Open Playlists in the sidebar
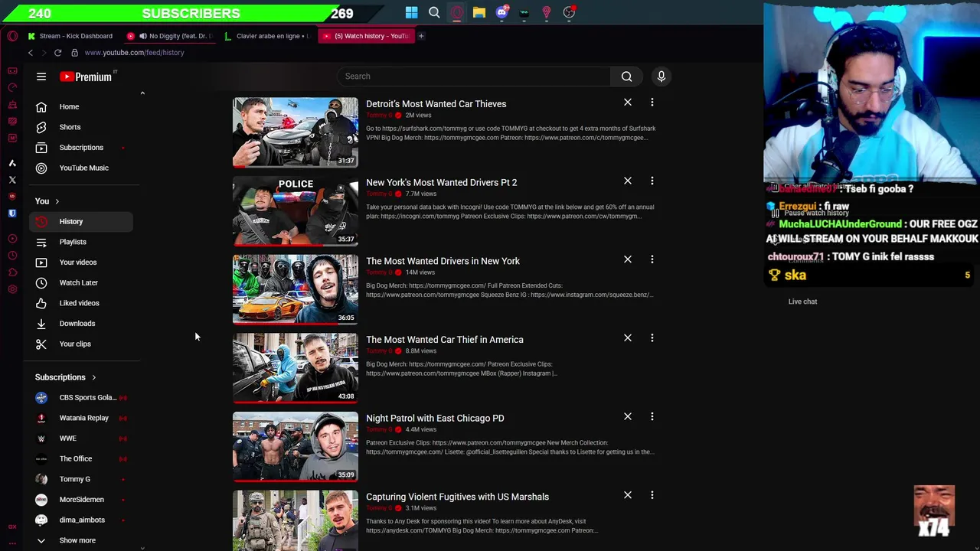 coord(81,242)
